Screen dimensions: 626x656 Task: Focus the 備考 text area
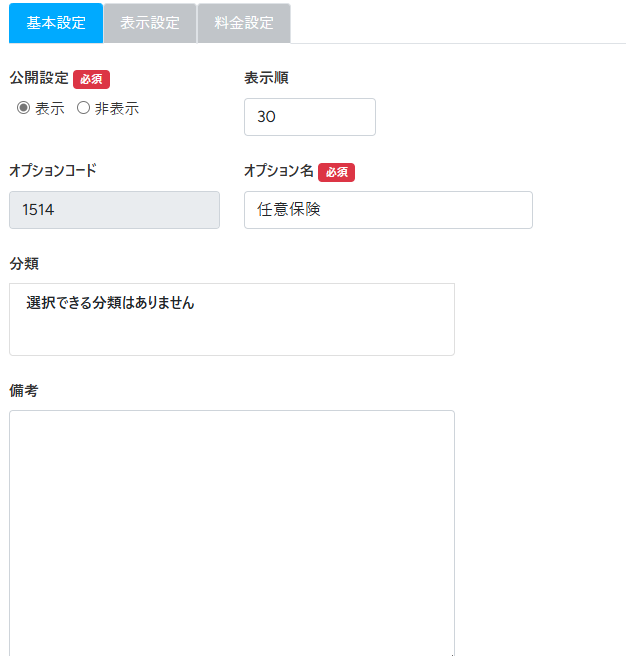tap(231, 530)
